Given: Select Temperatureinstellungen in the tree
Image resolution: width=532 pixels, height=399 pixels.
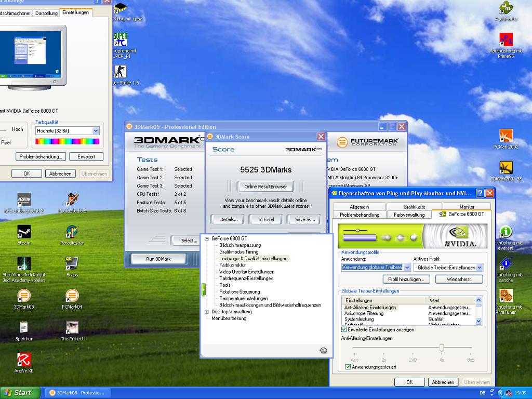Looking at the screenshot, I should [244, 299].
